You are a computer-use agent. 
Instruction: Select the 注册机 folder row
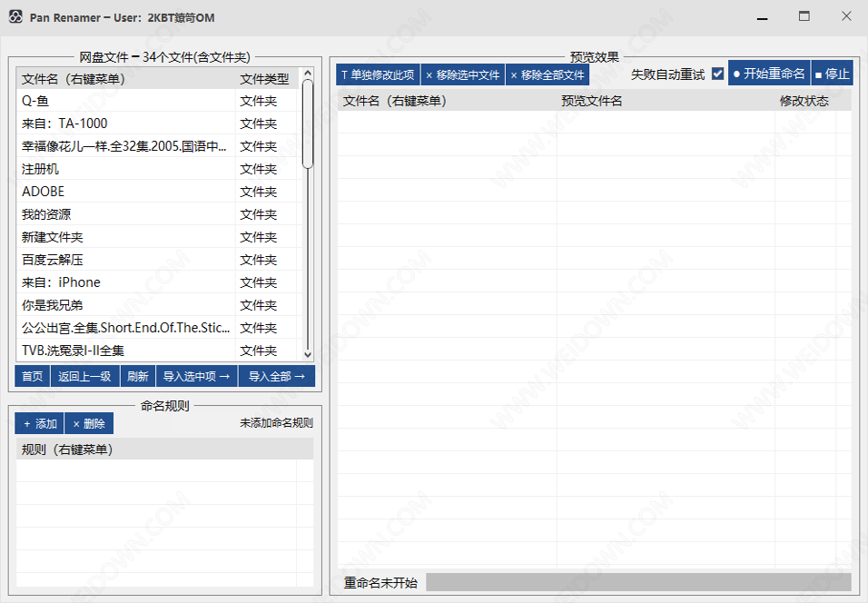157,169
